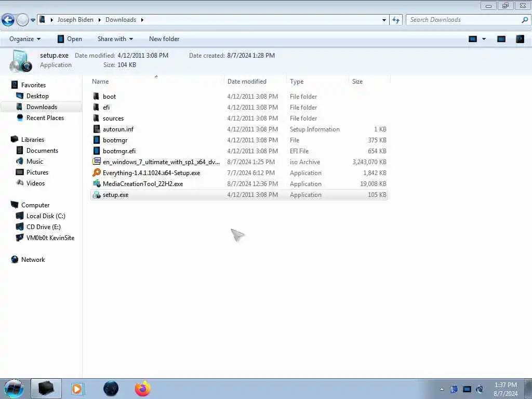532x399 pixels.
Task: Open Favorites in navigation pane
Action: [33, 85]
